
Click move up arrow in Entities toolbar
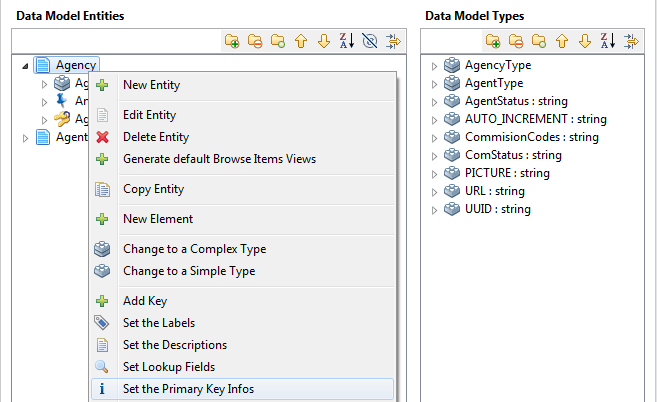pyautogui.click(x=301, y=41)
